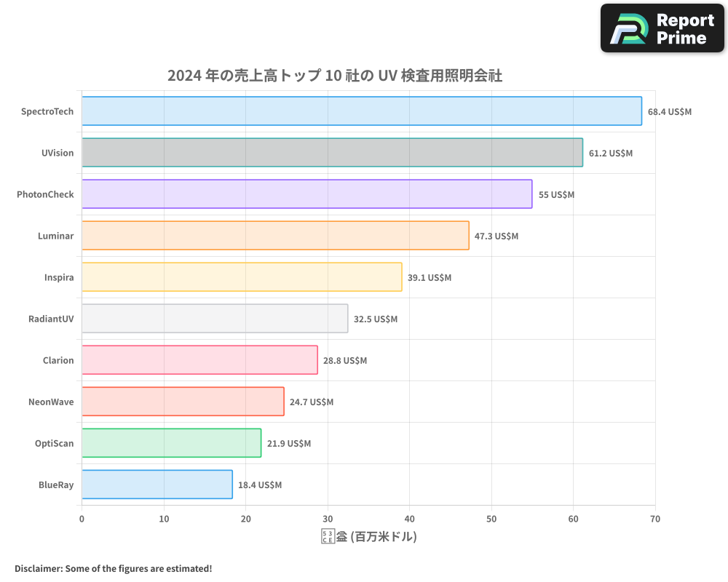The width and height of the screenshot is (728, 582).
Task: Click the BlueRay axis label
Action: coord(56,485)
